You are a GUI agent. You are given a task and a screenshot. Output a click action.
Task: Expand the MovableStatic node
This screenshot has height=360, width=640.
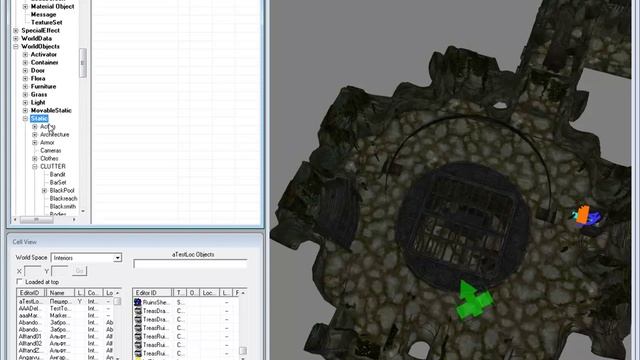pos(25,111)
